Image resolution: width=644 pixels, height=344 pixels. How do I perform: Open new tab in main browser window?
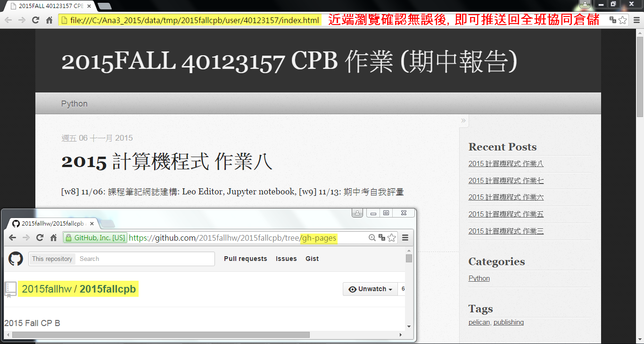pyautogui.click(x=104, y=7)
